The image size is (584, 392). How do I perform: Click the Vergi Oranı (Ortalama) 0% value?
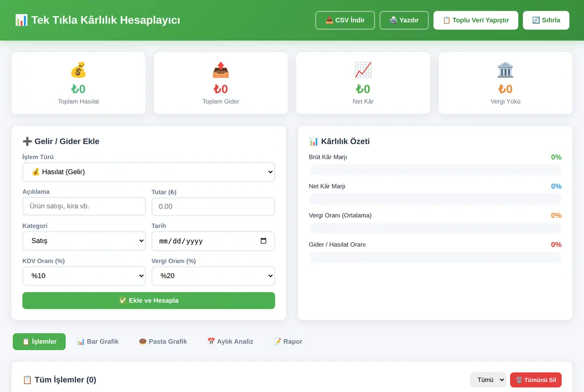tap(556, 215)
